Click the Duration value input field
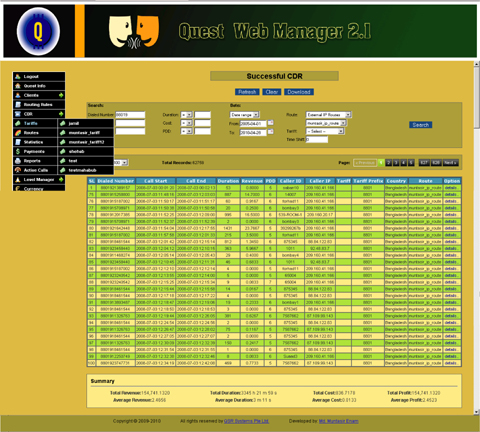Viewport: 480px width, 432px height. coord(203,115)
